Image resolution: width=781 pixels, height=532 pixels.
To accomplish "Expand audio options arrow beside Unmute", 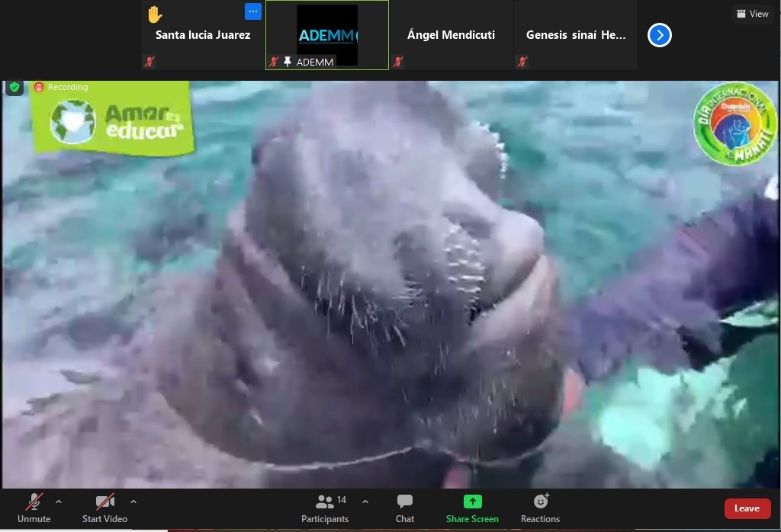I will (59, 502).
